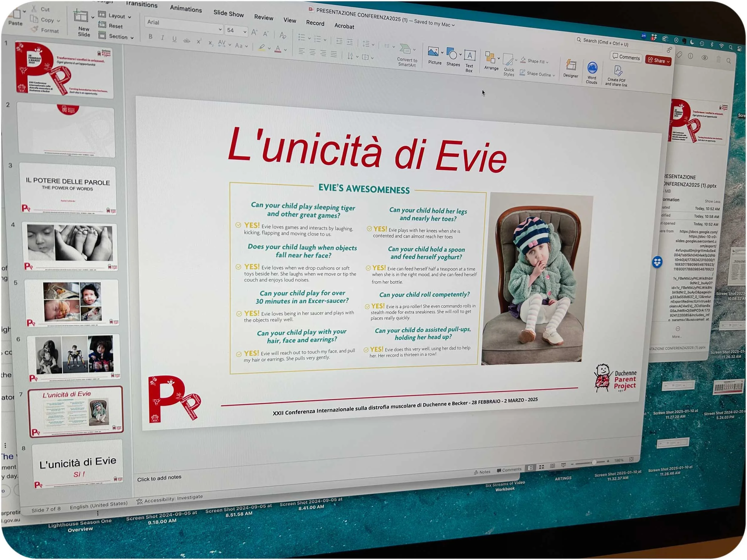The height and width of the screenshot is (560, 747).
Task: Switch to the Review tab
Action: pos(264,18)
